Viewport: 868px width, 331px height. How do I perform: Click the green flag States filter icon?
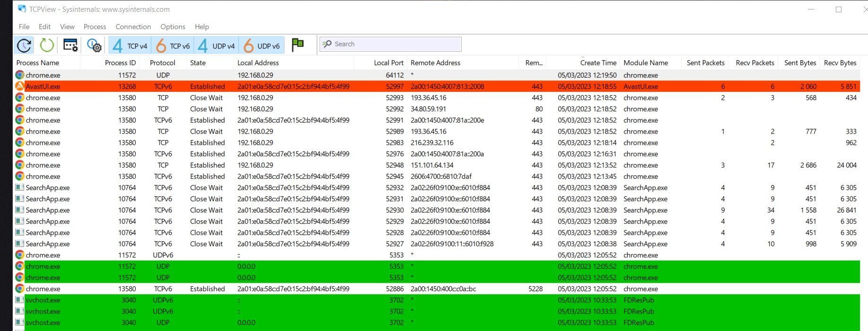[x=298, y=45]
